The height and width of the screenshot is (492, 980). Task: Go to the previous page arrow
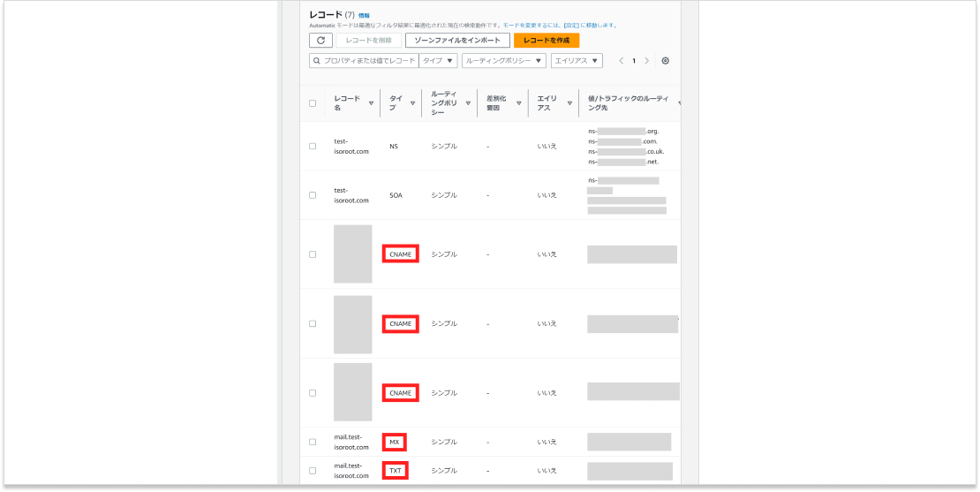pyautogui.click(x=621, y=61)
